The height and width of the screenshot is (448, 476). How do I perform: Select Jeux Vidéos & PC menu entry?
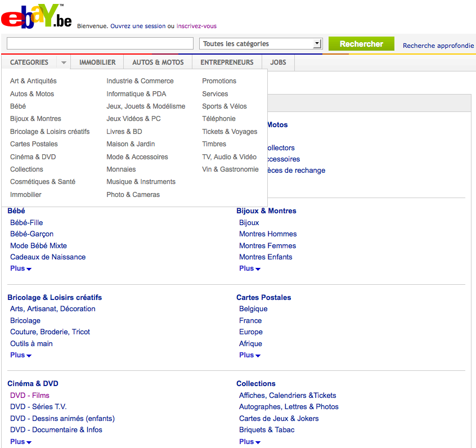coord(133,119)
